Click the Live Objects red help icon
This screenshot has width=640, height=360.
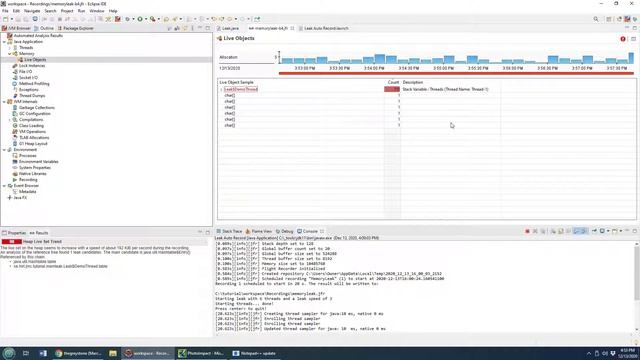tap(623, 39)
